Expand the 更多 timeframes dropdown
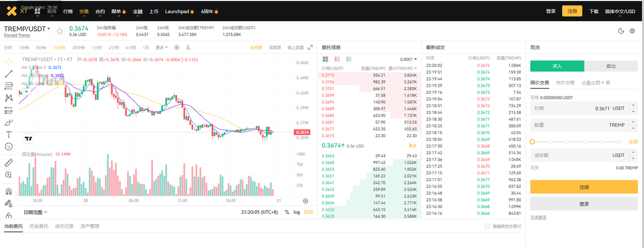Screen dimensions: 644x248 [161, 47]
